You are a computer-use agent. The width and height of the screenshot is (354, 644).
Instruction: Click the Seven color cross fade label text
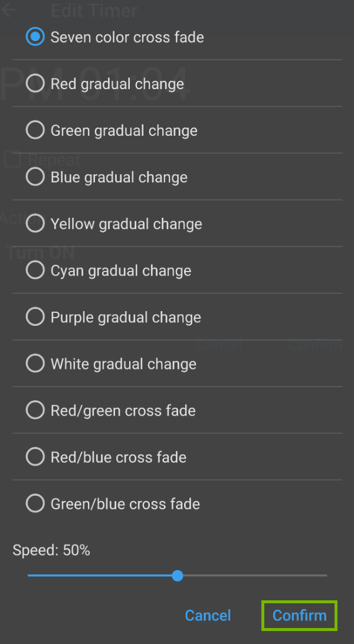click(x=127, y=37)
